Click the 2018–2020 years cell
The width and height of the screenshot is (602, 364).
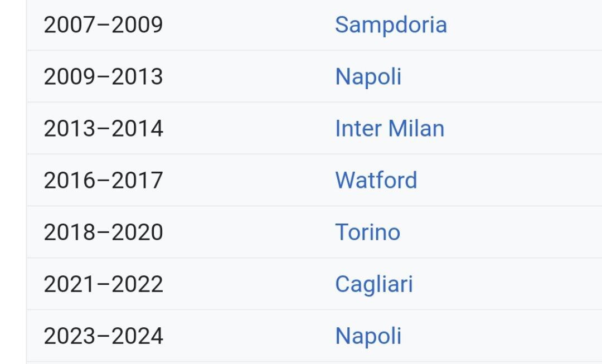(x=103, y=232)
